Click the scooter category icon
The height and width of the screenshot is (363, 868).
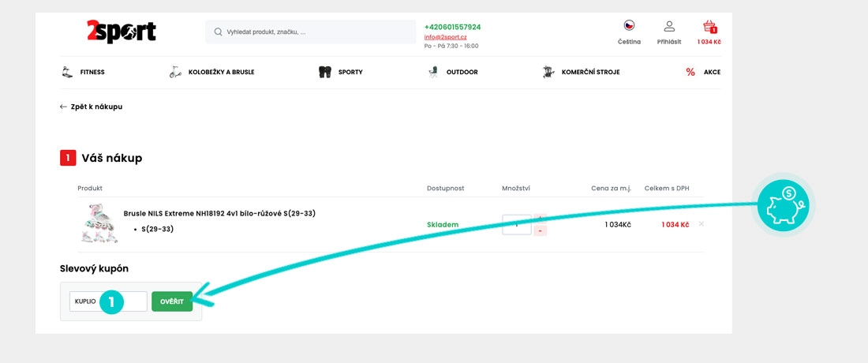tap(175, 72)
